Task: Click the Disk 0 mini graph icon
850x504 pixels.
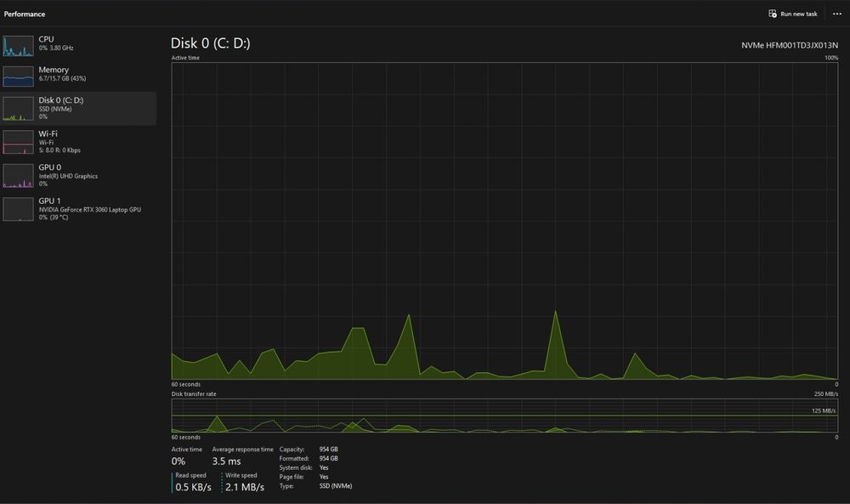Action: pyautogui.click(x=18, y=109)
